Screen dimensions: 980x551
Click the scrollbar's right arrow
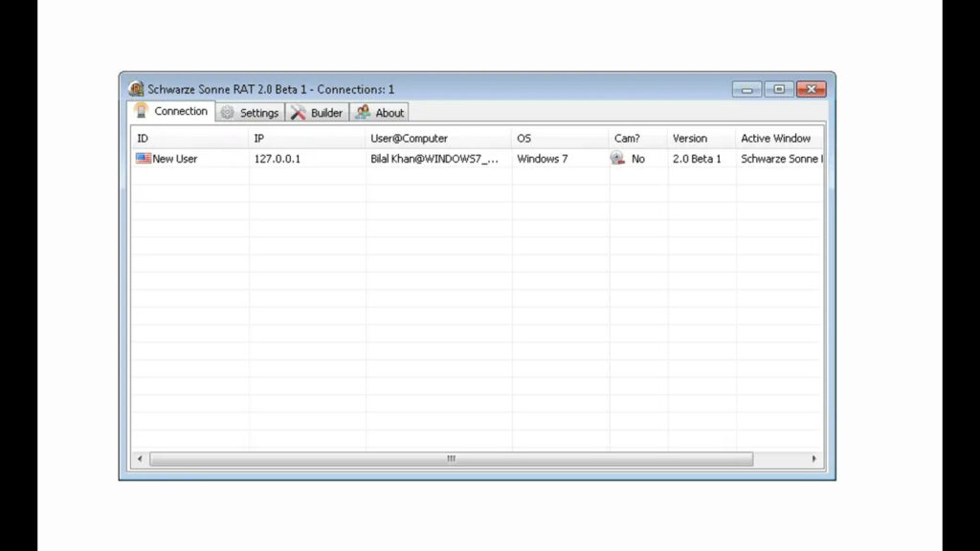point(813,458)
